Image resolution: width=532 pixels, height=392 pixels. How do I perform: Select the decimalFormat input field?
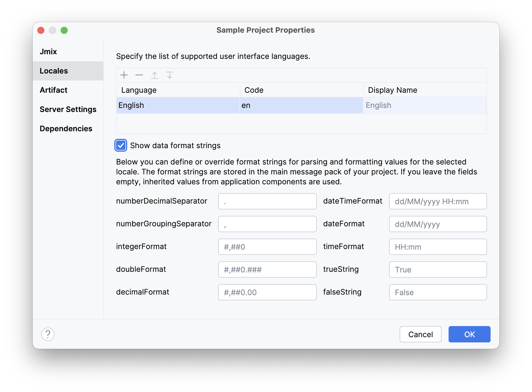point(267,292)
